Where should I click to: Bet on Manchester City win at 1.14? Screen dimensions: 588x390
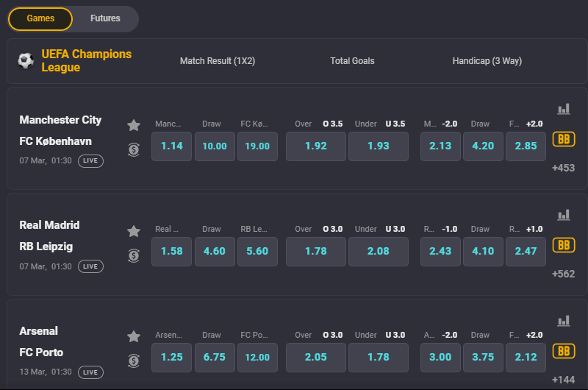[x=172, y=146]
